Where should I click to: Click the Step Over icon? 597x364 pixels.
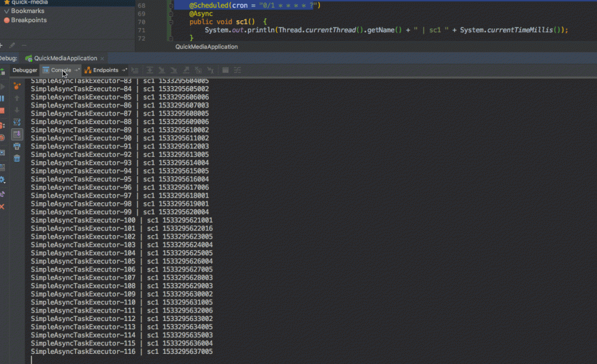pos(150,70)
